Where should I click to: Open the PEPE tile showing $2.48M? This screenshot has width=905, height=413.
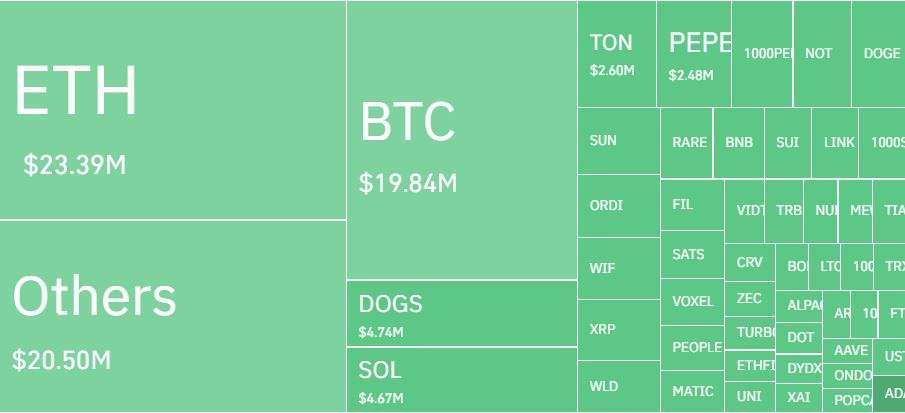point(694,54)
